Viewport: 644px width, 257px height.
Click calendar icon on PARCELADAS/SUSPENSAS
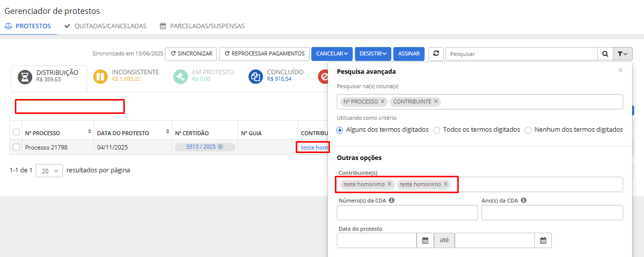pos(162,26)
